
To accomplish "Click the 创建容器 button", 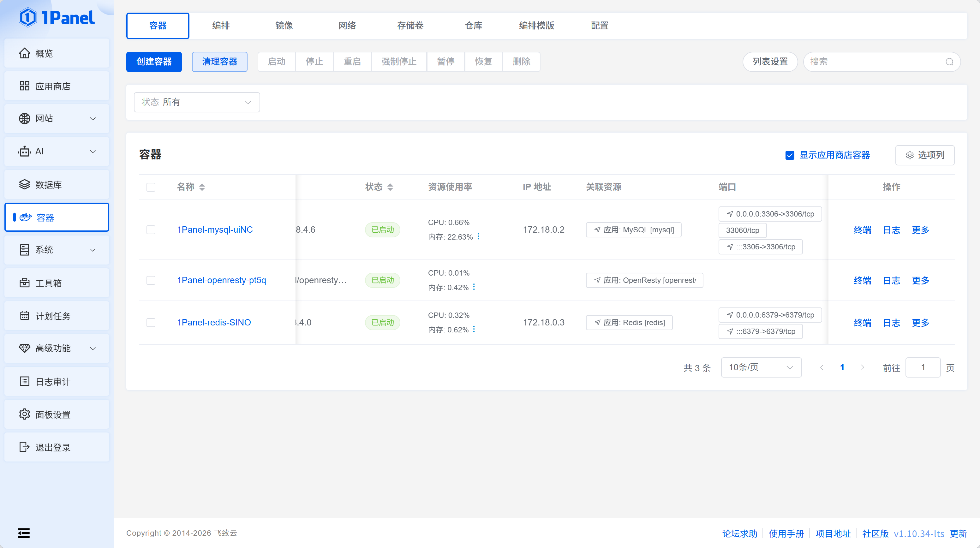I will click(154, 62).
